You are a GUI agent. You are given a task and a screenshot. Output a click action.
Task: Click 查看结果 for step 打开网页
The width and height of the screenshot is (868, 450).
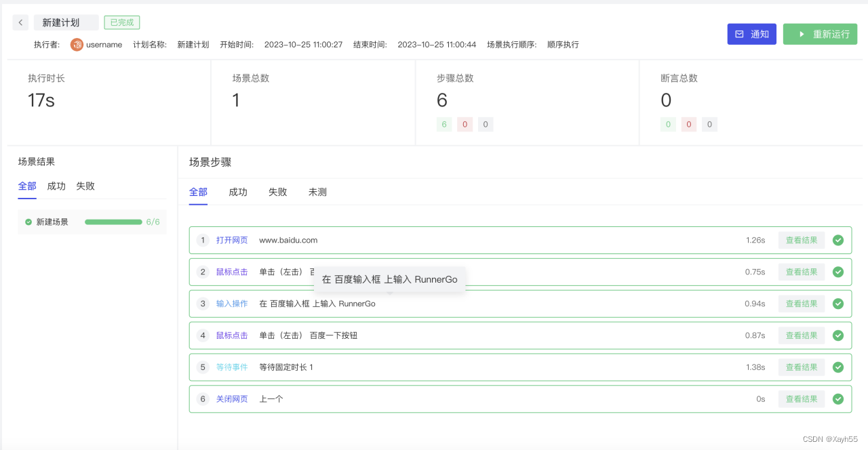click(801, 240)
